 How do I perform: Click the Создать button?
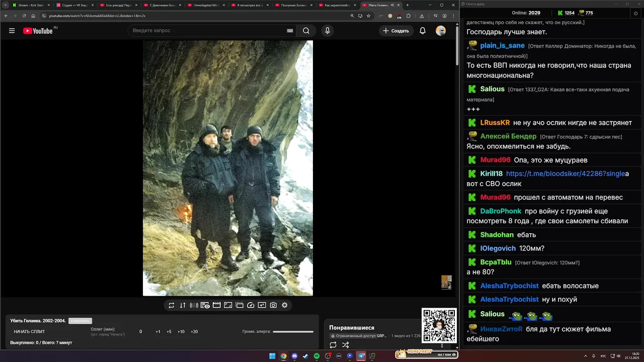tap(396, 31)
